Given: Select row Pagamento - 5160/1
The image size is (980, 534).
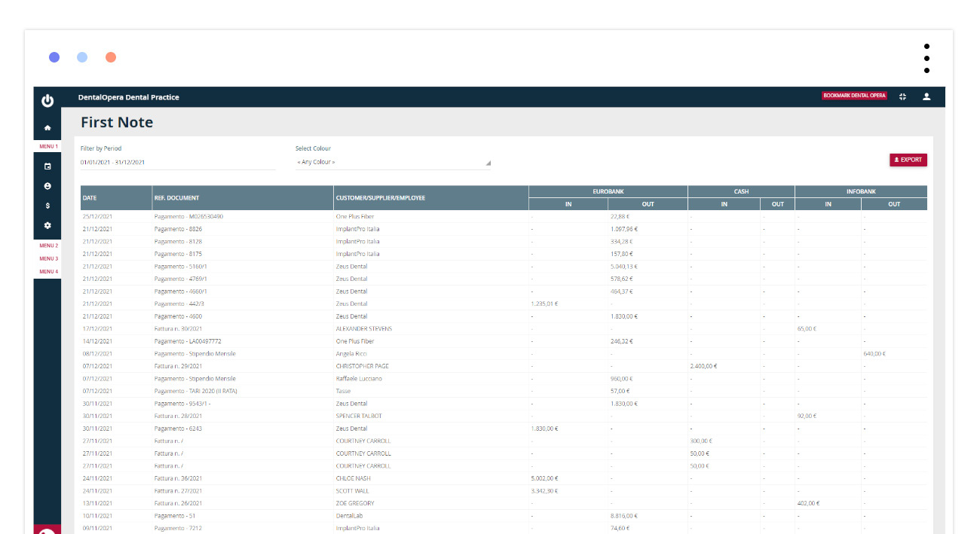Looking at the screenshot, I should (x=504, y=267).
